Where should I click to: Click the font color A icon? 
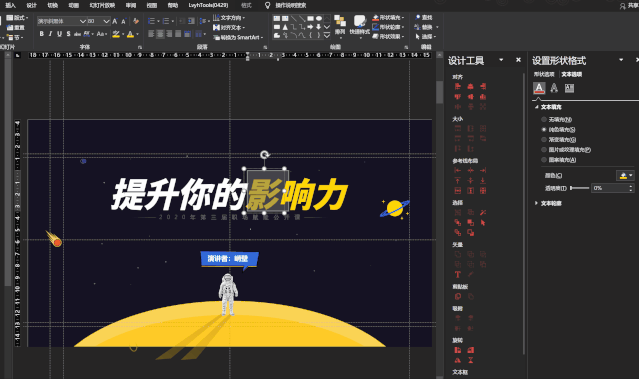tap(130, 34)
